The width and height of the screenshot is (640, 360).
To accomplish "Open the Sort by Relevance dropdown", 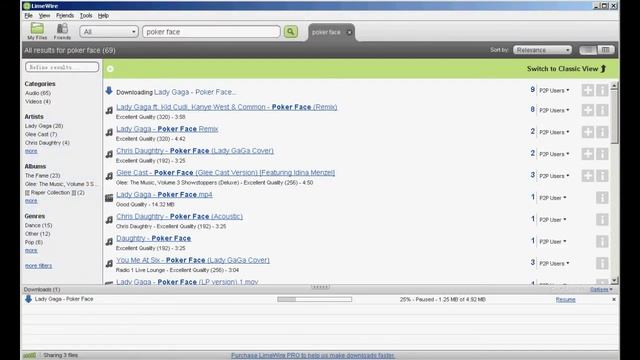I will [x=542, y=50].
